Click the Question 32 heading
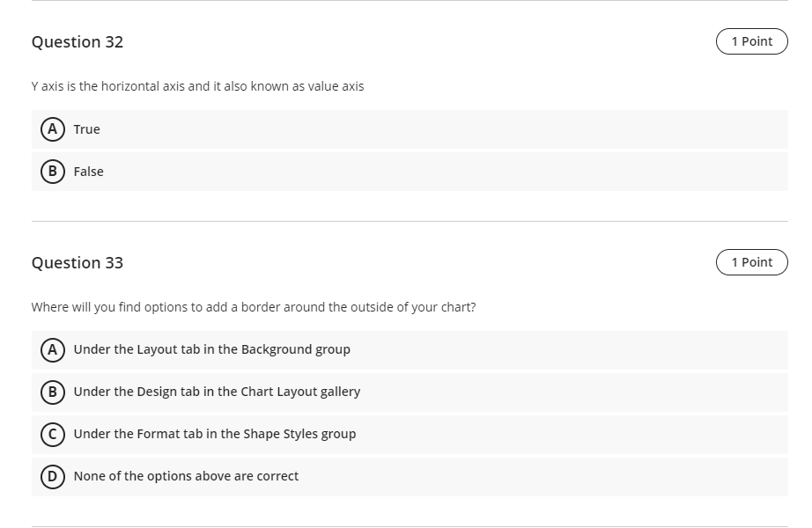This screenshot has width=812, height=528. [78, 42]
